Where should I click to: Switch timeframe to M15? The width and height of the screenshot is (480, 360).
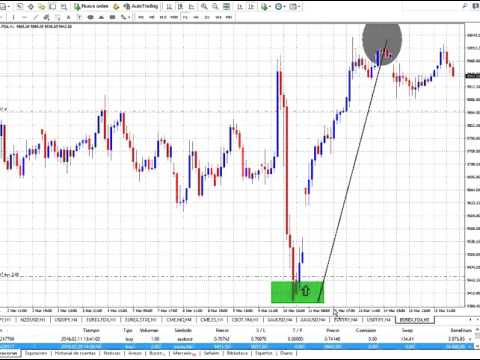[x=163, y=17]
